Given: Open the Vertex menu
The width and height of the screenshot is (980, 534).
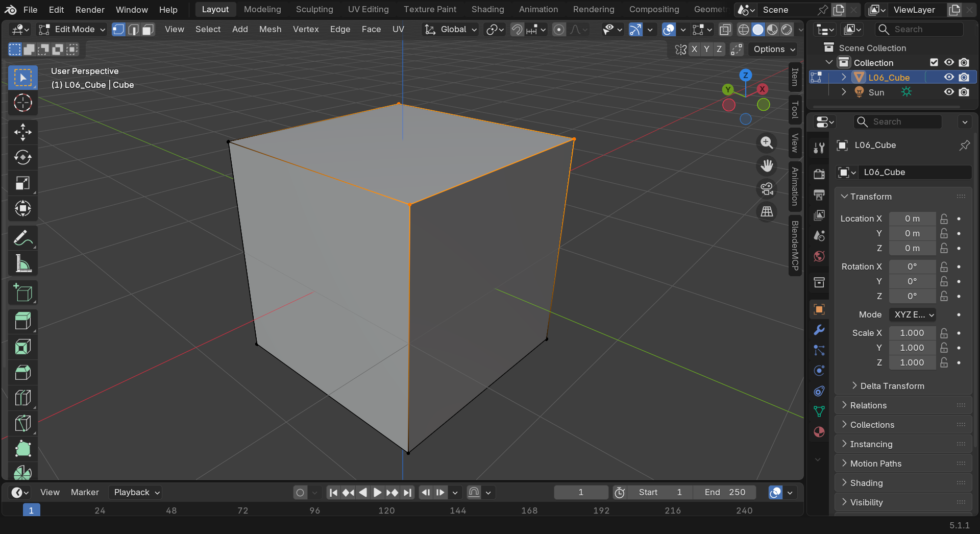Looking at the screenshot, I should pos(306,29).
